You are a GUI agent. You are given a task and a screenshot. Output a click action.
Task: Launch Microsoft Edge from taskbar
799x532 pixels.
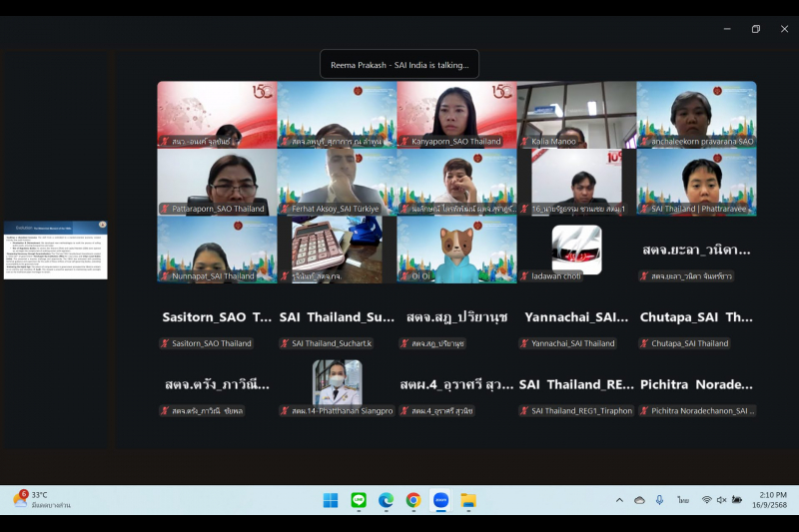[x=386, y=500]
